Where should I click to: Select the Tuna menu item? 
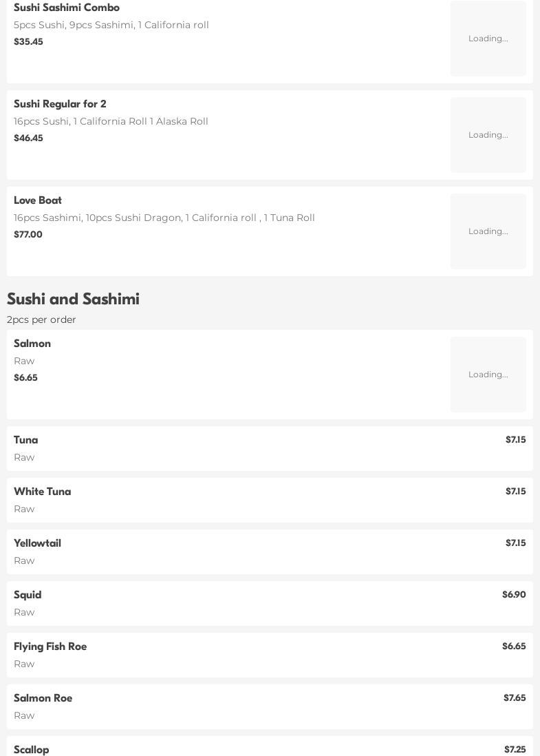point(26,440)
